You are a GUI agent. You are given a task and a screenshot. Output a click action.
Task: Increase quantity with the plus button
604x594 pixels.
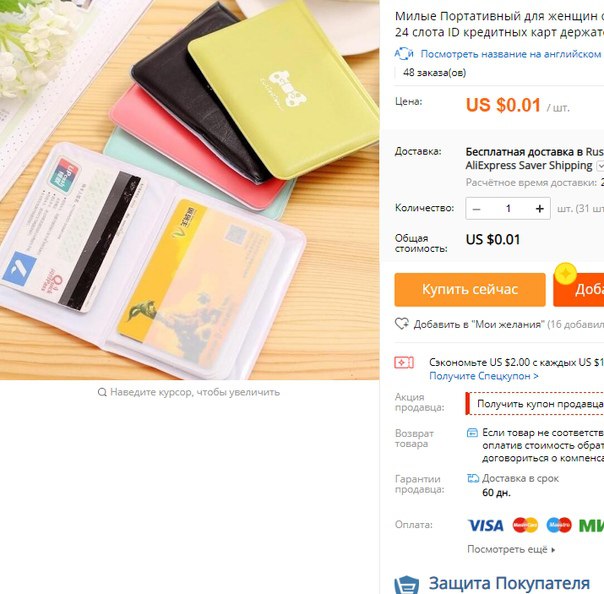pos(539,209)
